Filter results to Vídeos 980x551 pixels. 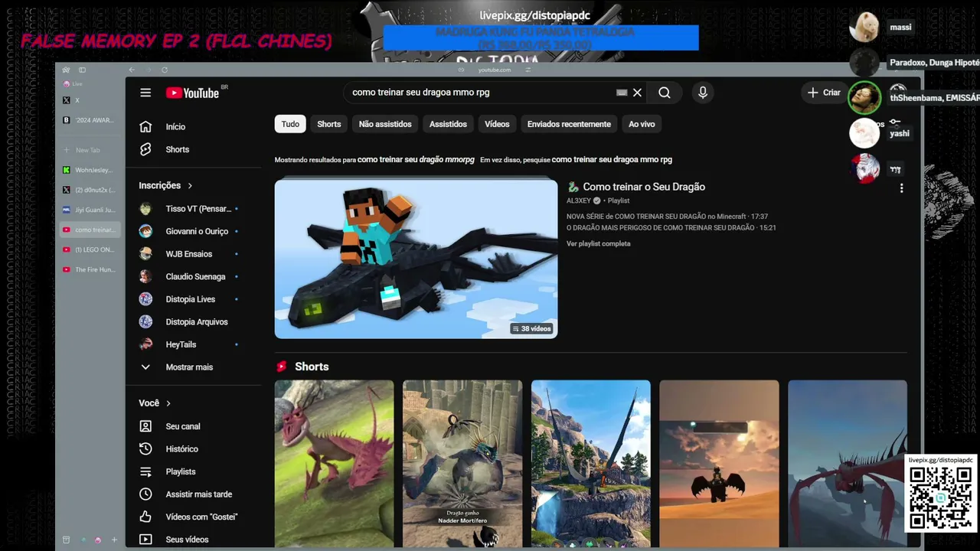[497, 124]
